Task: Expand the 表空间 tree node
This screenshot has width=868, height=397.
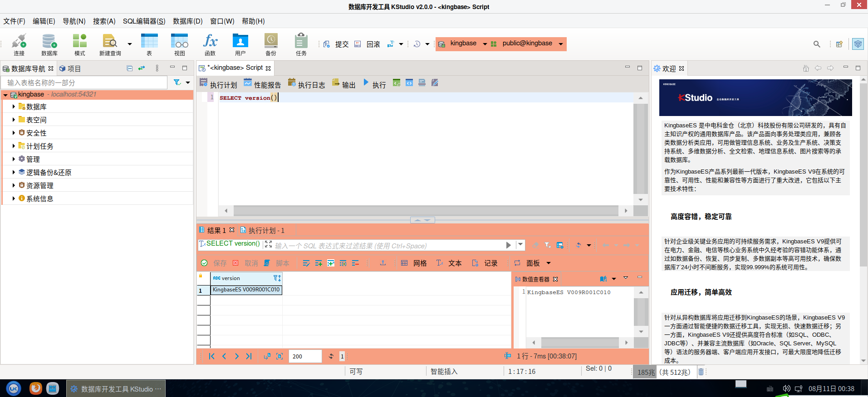Action: coord(14,120)
